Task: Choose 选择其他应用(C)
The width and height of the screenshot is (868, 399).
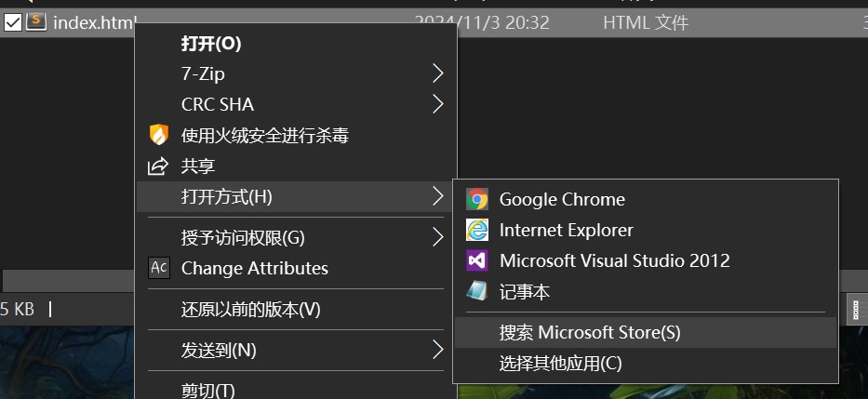Action: (560, 363)
